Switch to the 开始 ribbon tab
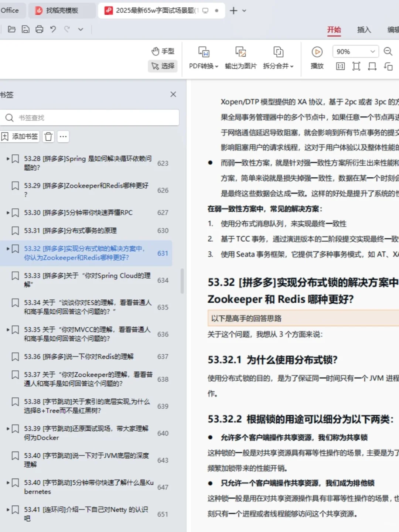399x532 pixels. coord(334,30)
